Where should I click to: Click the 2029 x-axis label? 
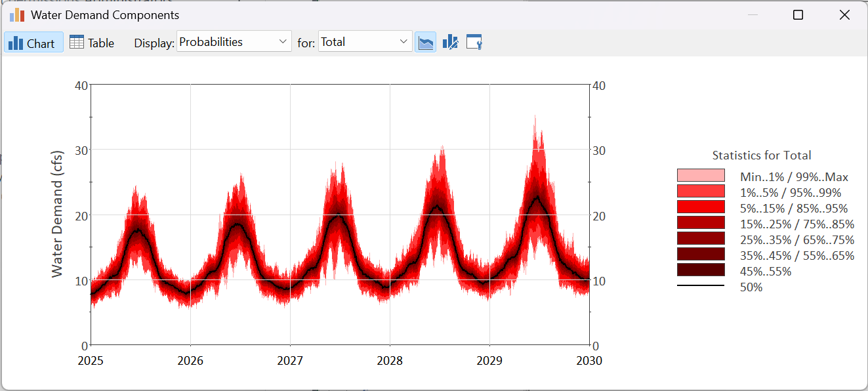(489, 361)
